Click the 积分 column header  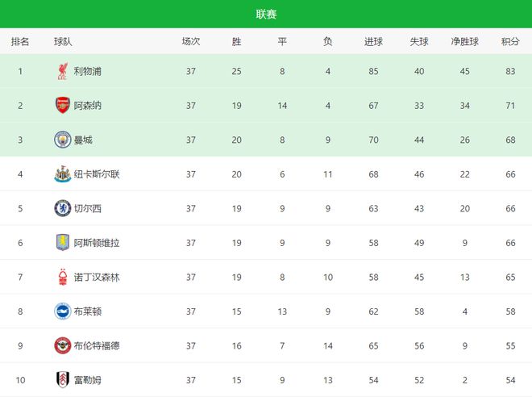click(509, 42)
